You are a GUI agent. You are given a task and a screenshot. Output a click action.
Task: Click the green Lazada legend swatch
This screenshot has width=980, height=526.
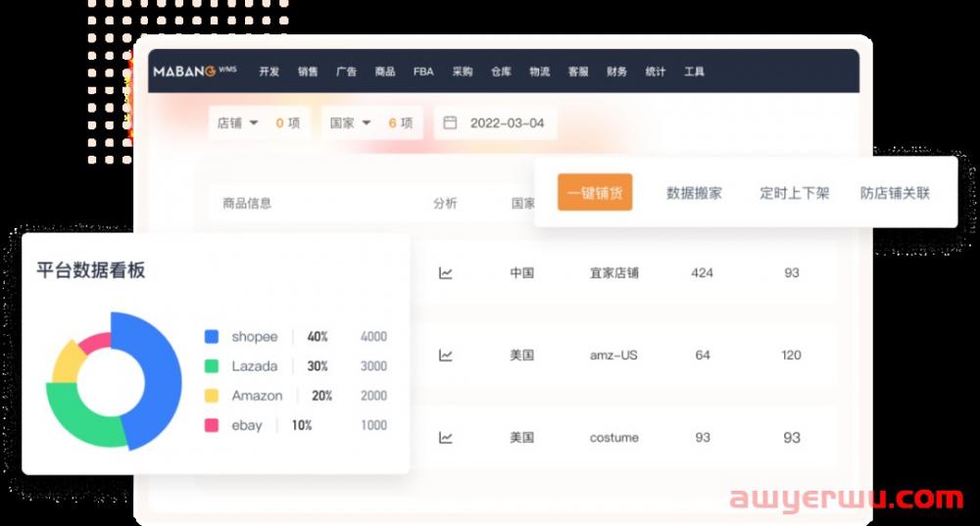coord(212,366)
